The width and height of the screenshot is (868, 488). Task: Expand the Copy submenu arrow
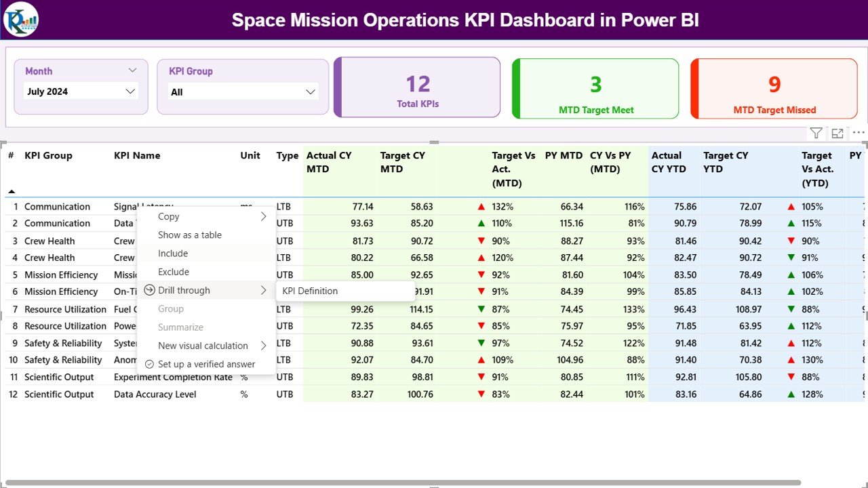(263, 217)
